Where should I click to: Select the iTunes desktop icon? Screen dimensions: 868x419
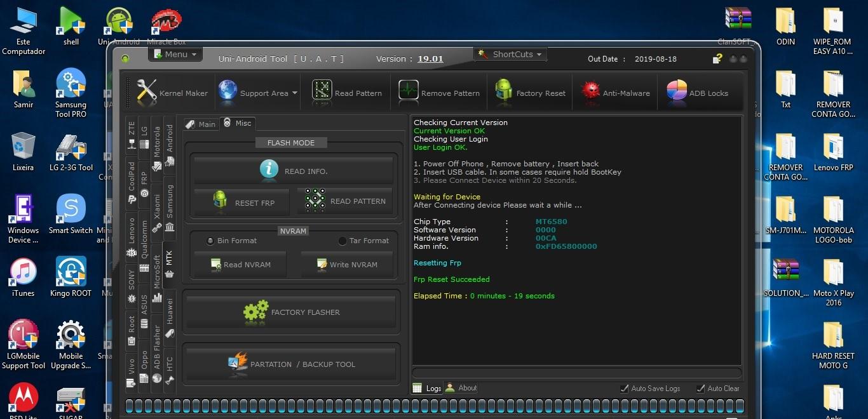tap(24, 277)
